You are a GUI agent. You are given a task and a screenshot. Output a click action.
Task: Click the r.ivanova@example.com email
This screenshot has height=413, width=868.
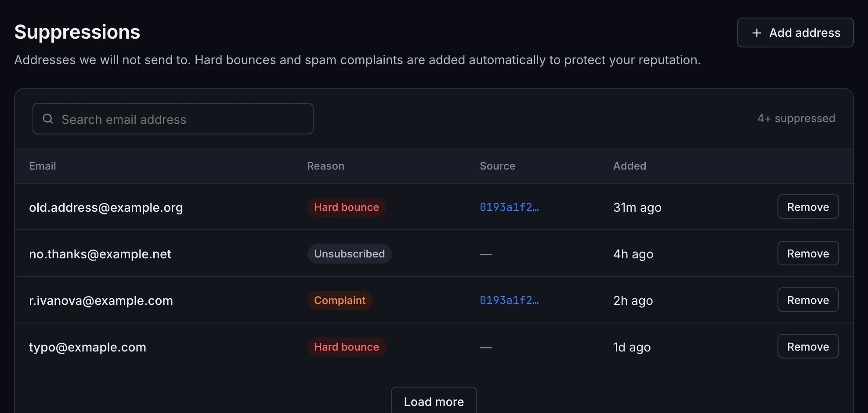pos(101,301)
